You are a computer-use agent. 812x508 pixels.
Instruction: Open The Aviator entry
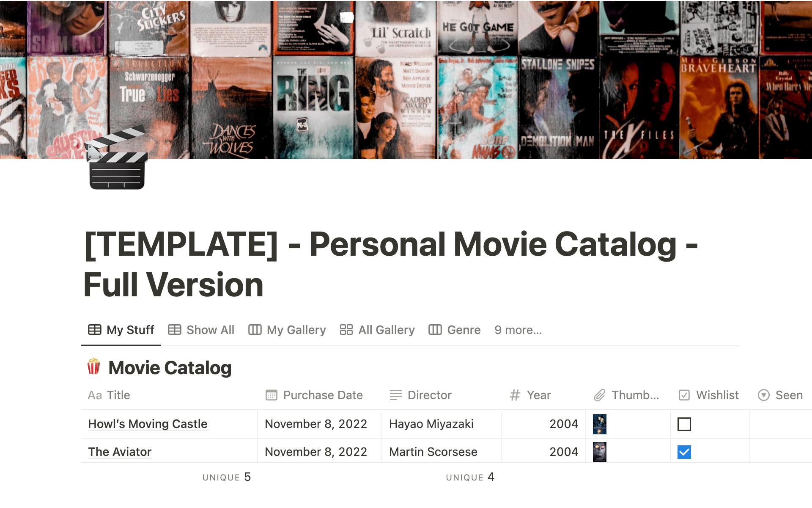(120, 452)
